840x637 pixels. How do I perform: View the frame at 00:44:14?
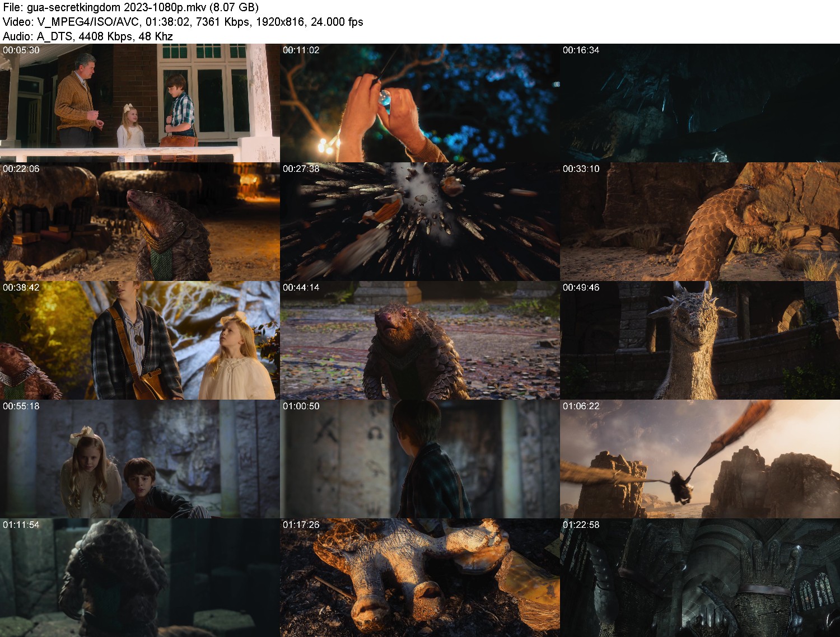pyautogui.click(x=420, y=340)
